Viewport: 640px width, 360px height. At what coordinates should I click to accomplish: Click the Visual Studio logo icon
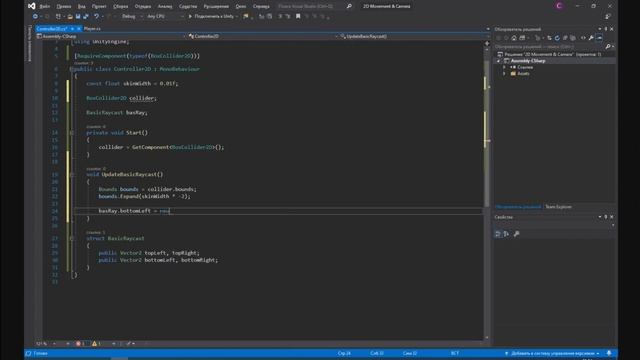32,6
